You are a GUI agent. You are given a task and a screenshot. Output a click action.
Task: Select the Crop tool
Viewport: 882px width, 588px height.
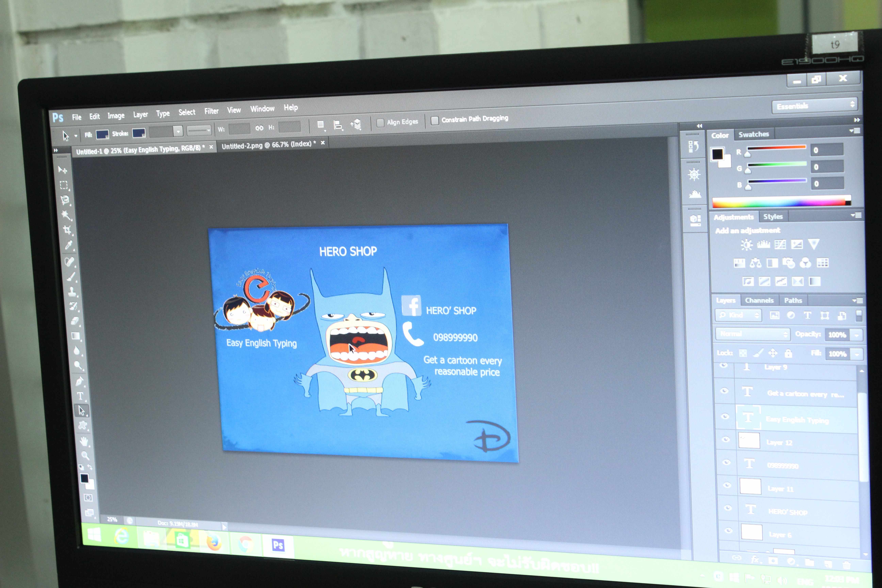coord(67,230)
